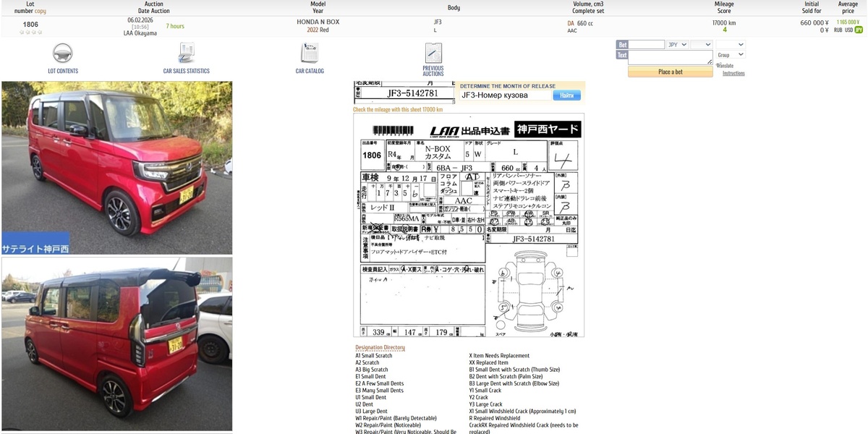Click the X Item Needs Replacement entry
Screen dimensions: 868x434
[x=499, y=356]
